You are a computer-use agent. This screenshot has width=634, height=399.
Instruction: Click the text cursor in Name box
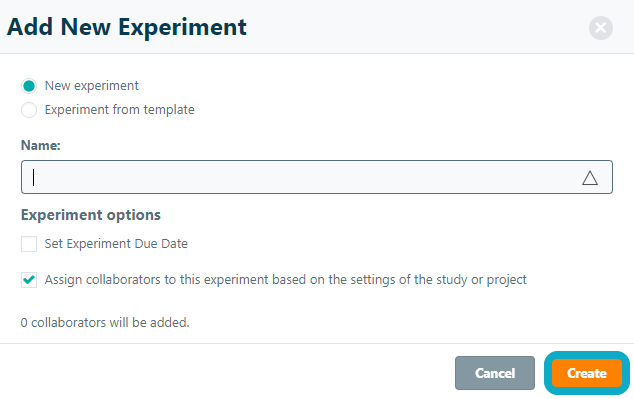pos(34,177)
